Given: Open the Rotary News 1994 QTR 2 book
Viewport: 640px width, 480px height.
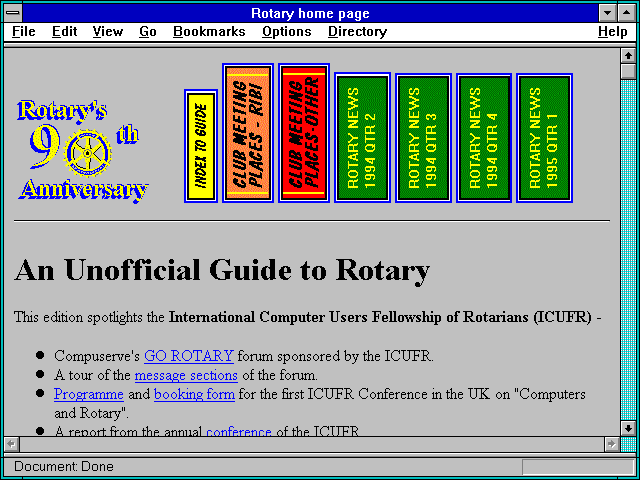Looking at the screenshot, I should 362,138.
